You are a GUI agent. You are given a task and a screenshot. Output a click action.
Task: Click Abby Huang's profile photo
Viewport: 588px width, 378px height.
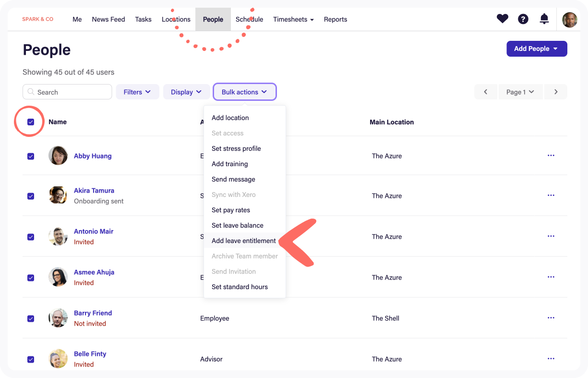point(58,156)
